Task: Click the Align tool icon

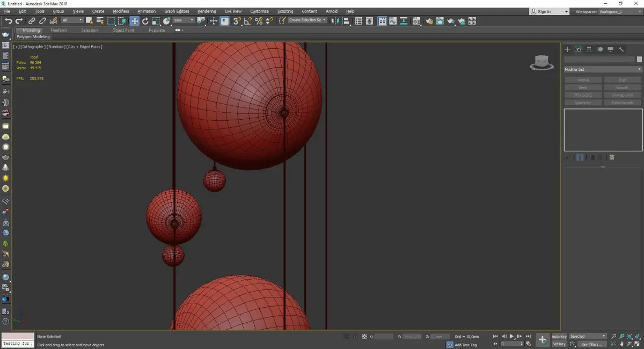Action: (347, 21)
